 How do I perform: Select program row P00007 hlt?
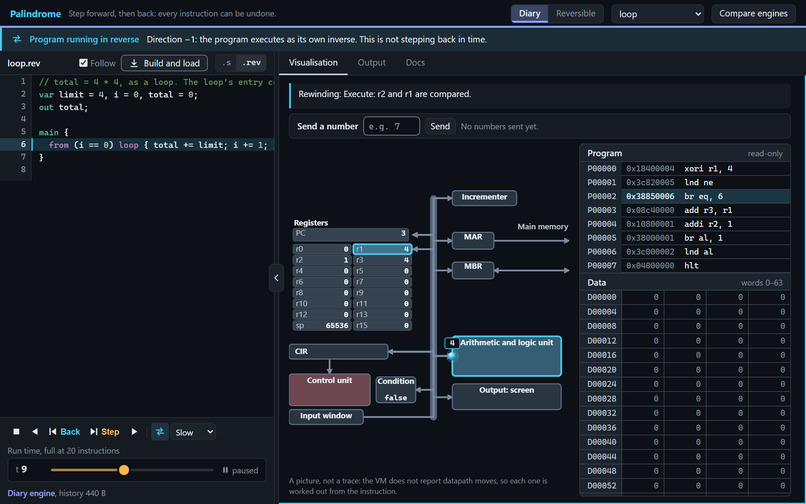pyautogui.click(x=685, y=266)
